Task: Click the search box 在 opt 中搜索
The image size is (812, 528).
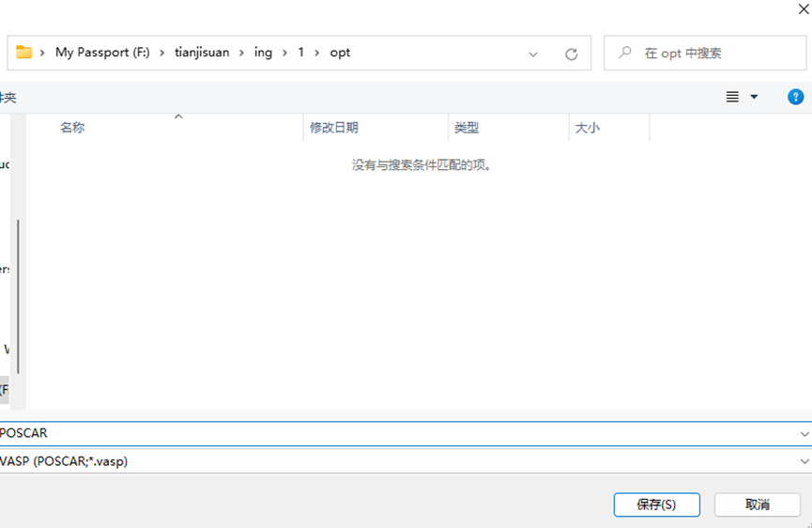Action: (705, 53)
